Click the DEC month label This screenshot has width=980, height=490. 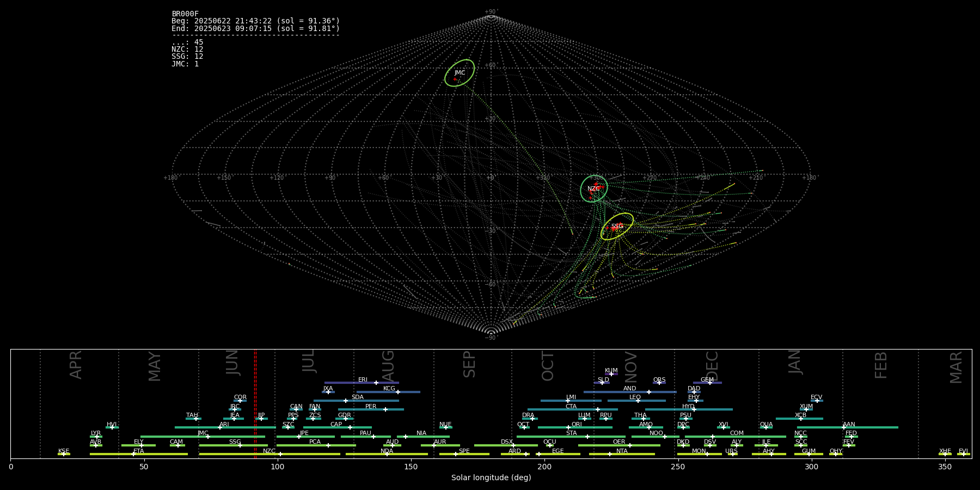tap(713, 366)
